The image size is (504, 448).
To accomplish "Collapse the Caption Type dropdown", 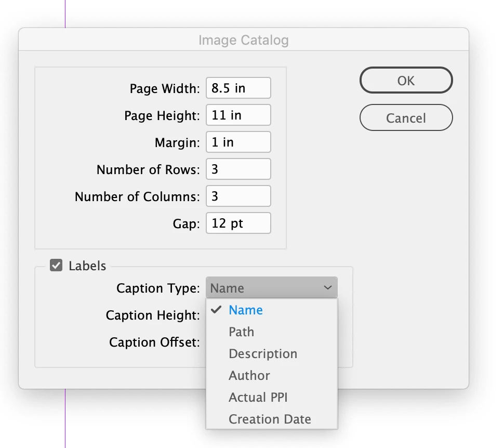I will click(x=271, y=288).
